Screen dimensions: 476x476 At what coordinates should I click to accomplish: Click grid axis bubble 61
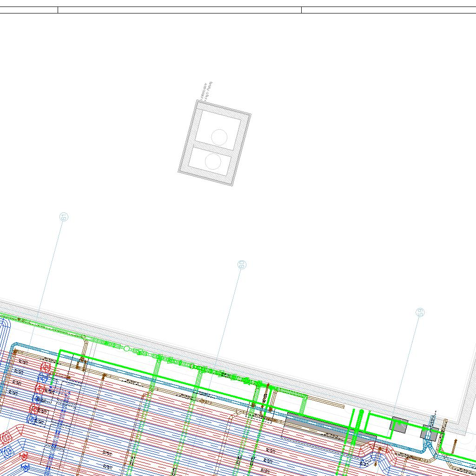[64, 217]
